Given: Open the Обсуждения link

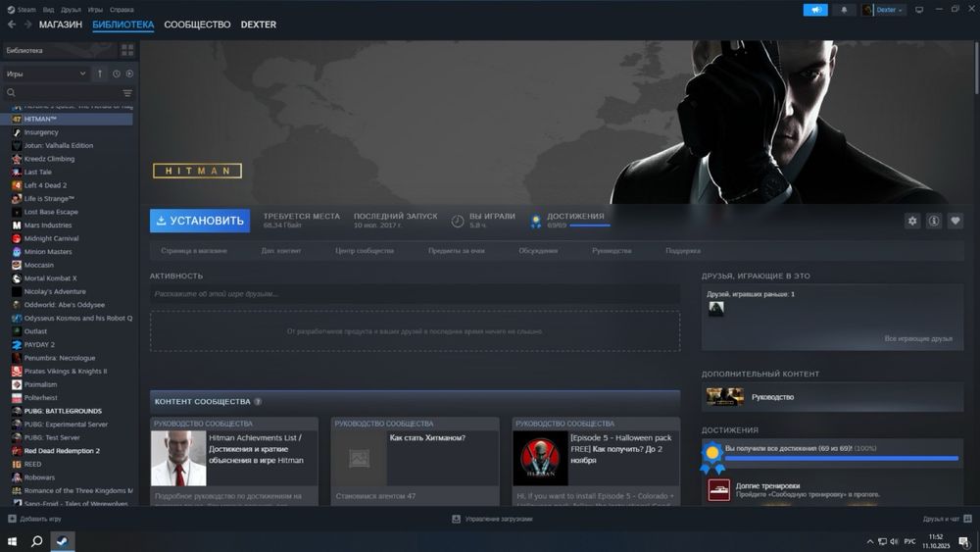Looking at the screenshot, I should tap(538, 251).
